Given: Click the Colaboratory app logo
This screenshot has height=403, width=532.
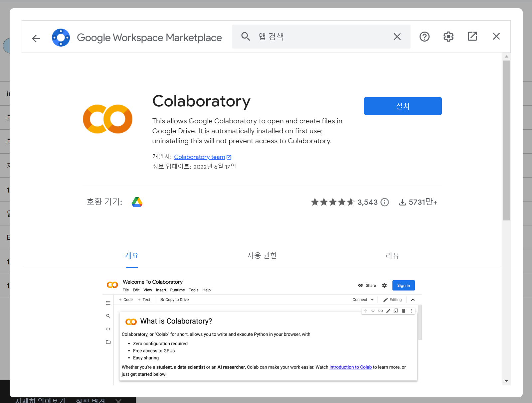Looking at the screenshot, I should tap(107, 119).
